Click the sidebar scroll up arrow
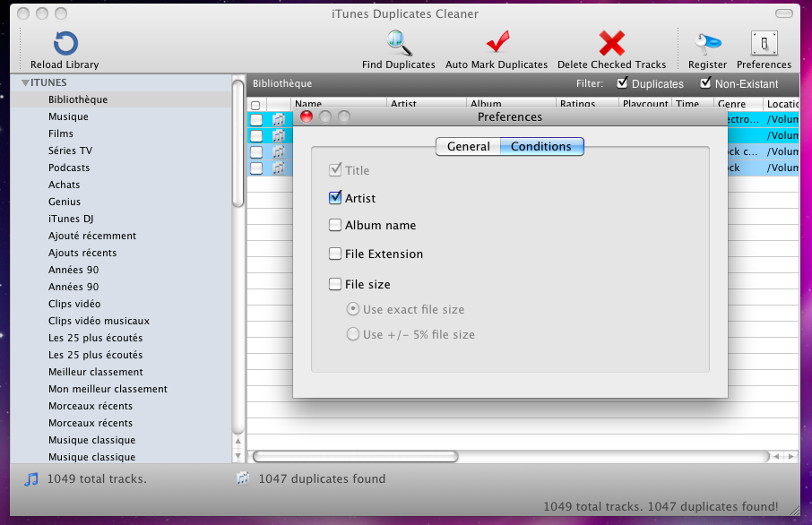 (238, 441)
